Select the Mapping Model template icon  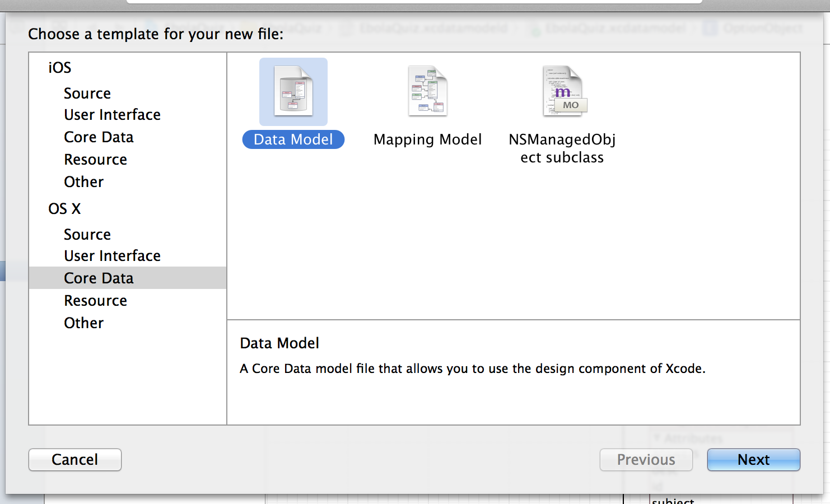428,91
